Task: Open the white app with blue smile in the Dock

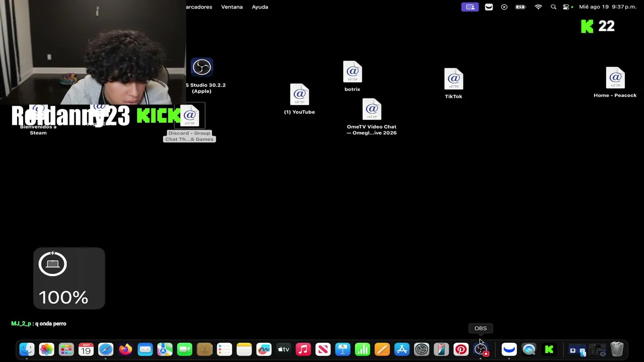Action: click(x=509, y=349)
